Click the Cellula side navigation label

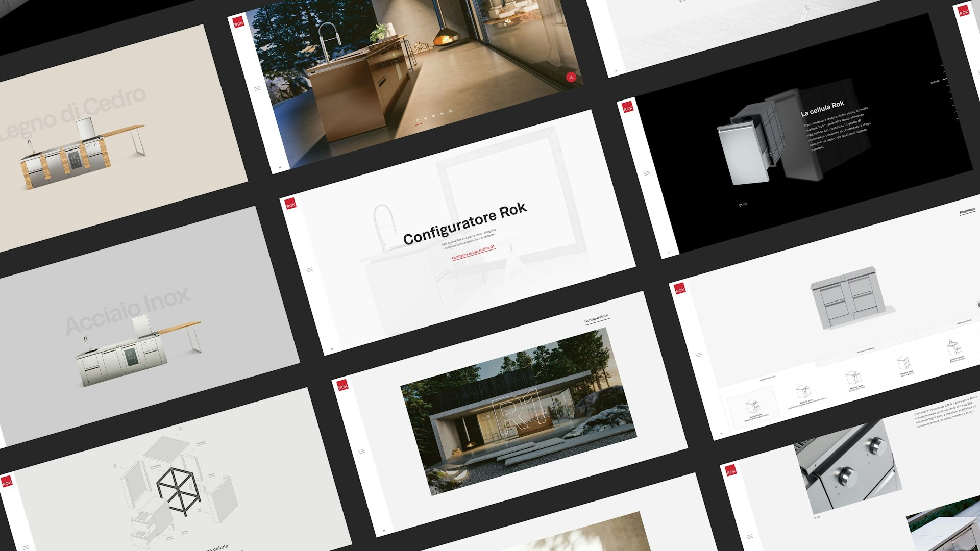point(935,82)
